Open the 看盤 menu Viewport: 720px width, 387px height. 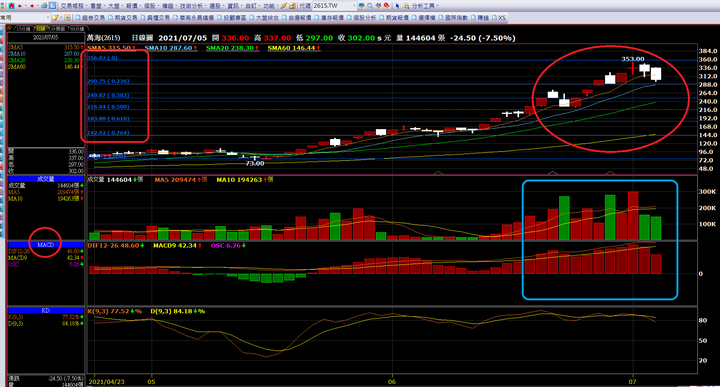pyautogui.click(x=96, y=6)
